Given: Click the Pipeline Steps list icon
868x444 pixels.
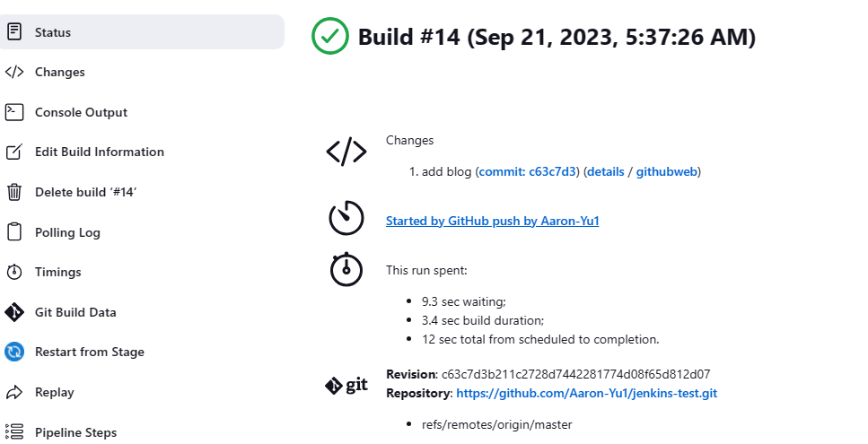Looking at the screenshot, I should click(x=14, y=432).
